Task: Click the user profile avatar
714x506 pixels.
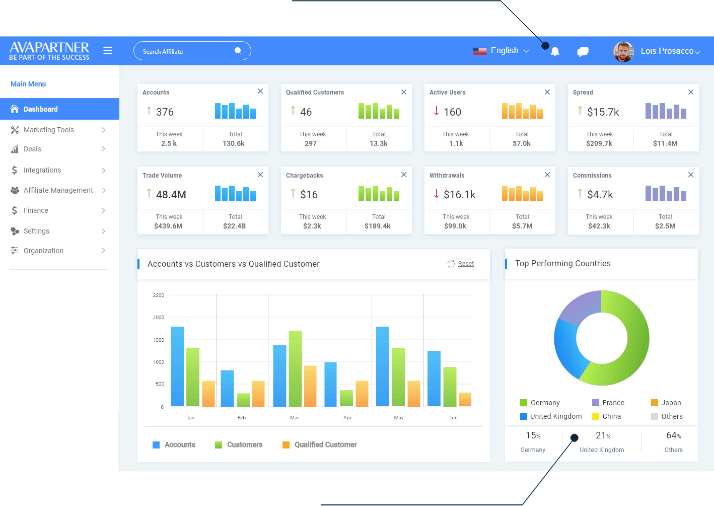Action: (x=623, y=51)
